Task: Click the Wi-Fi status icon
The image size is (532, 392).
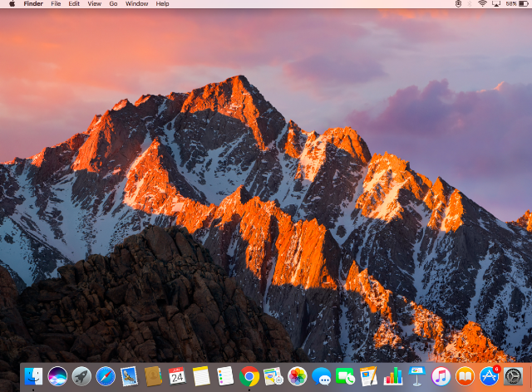Action: pos(482,3)
